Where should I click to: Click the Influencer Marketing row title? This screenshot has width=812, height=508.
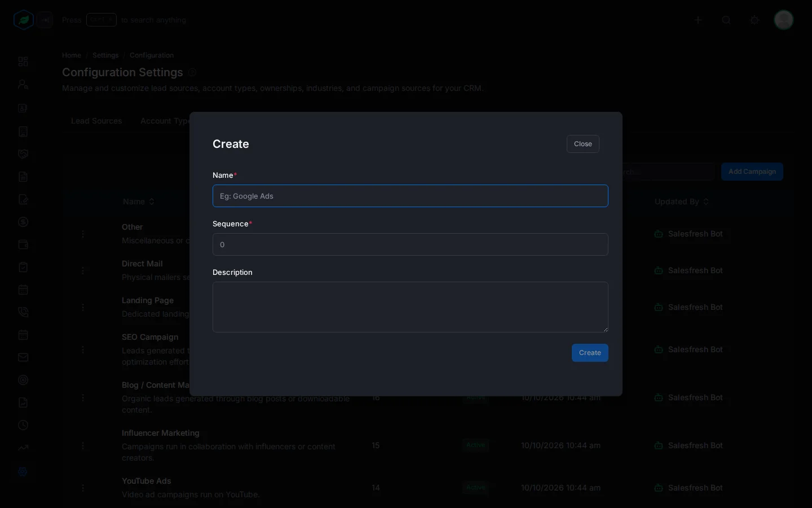(161, 433)
